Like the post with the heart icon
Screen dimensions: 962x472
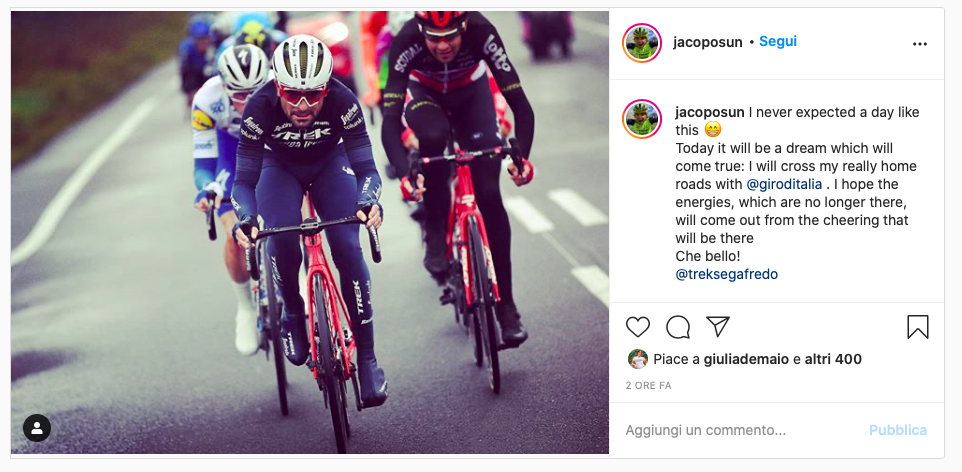click(x=637, y=327)
